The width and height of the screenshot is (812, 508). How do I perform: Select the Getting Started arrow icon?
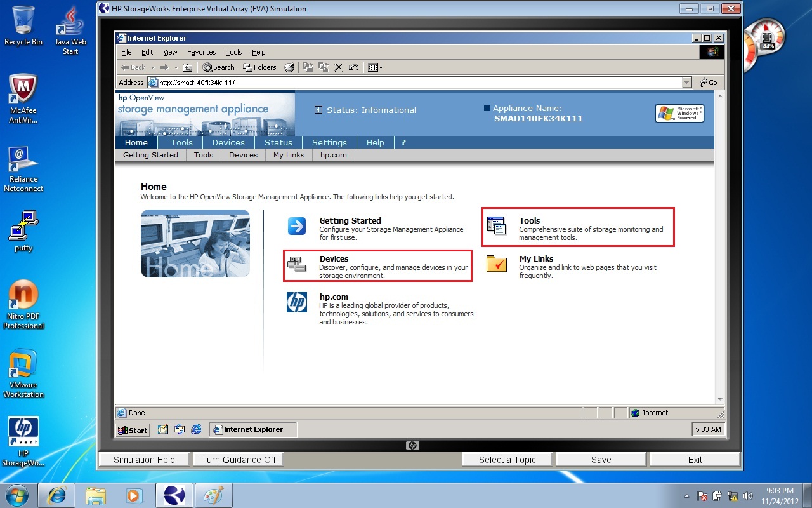click(x=297, y=226)
